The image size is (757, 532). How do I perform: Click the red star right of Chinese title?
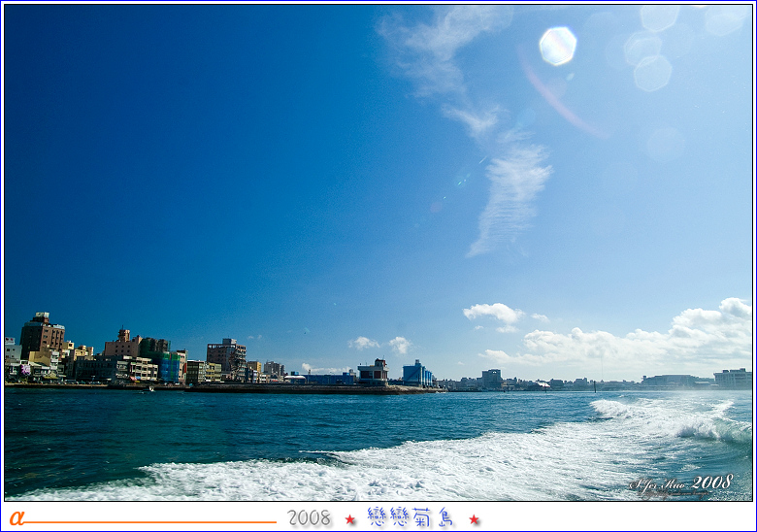point(474,519)
